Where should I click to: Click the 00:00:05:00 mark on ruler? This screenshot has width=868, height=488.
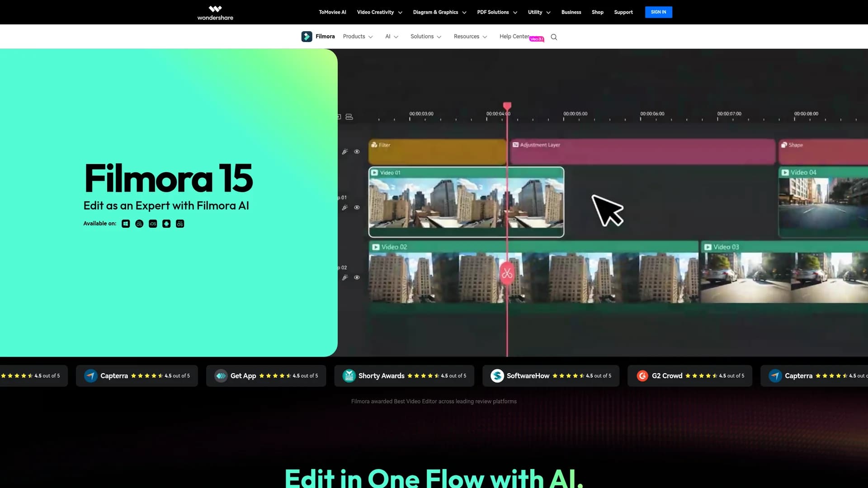pos(575,114)
